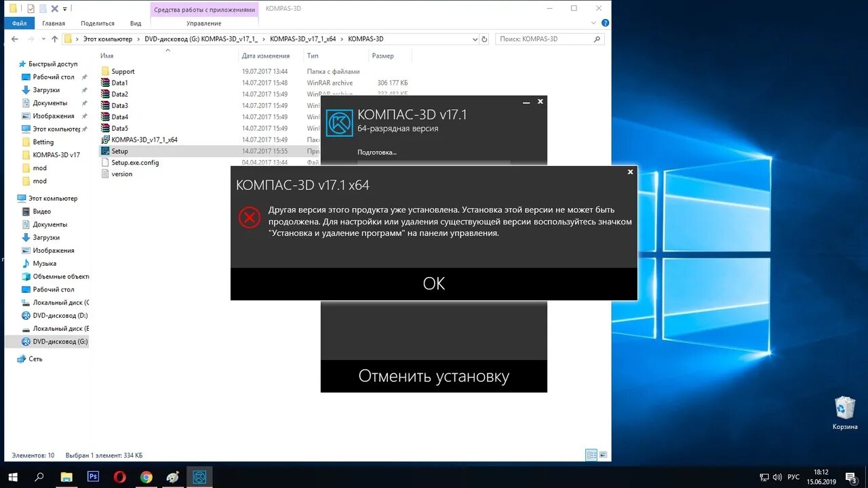
Task: Click the Properties icon in Quick Access Toolbar
Action: [x=31, y=9]
